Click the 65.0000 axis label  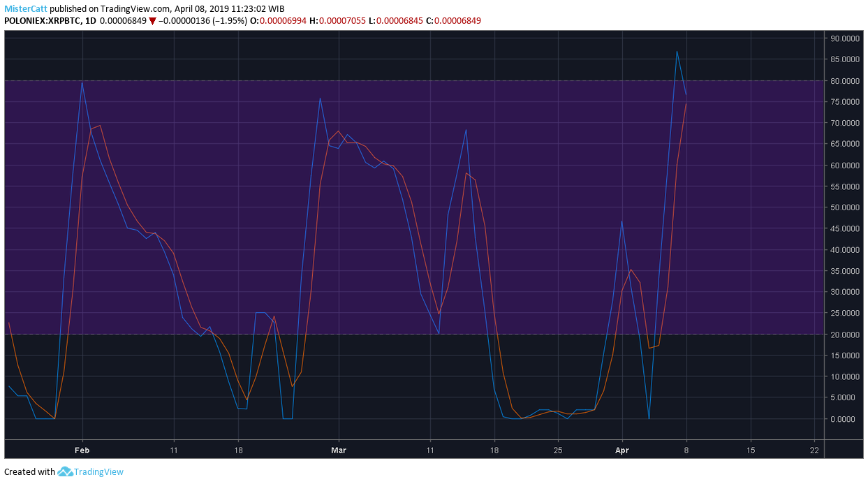tap(845, 144)
